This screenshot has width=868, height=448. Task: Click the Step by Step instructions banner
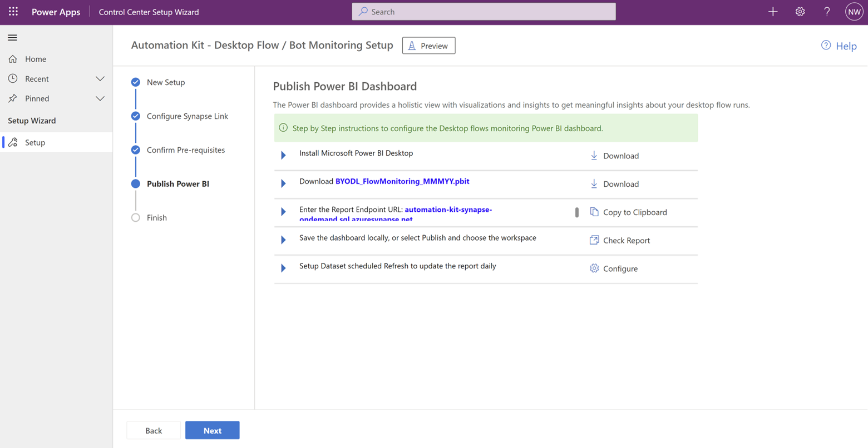point(486,128)
